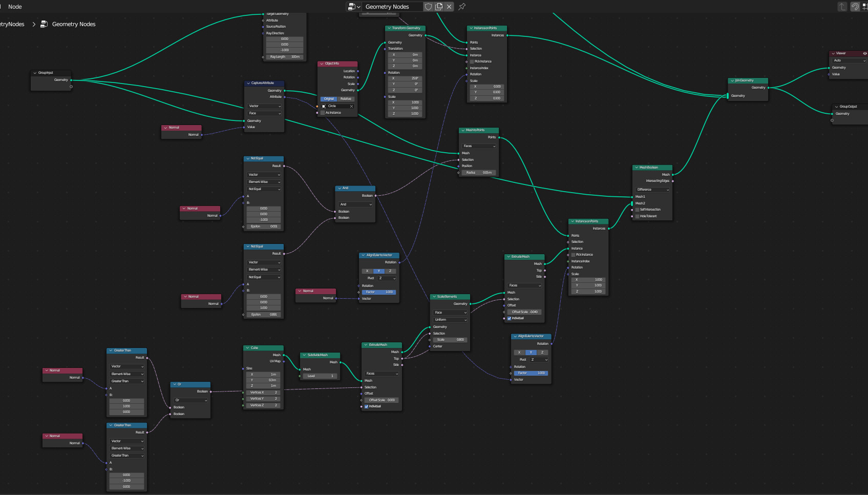Clear the Circle object with its X icon
868x495 pixels.
point(351,106)
